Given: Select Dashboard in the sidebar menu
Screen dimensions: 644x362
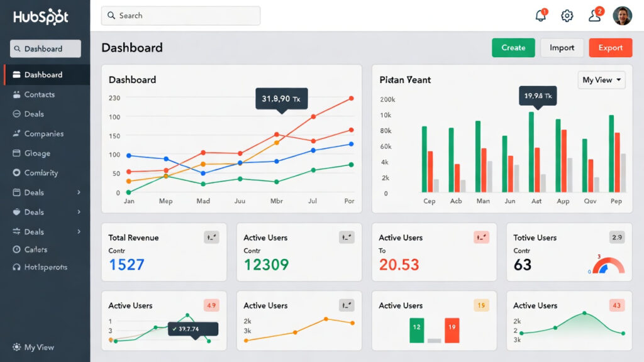Looking at the screenshot, I should [x=43, y=75].
